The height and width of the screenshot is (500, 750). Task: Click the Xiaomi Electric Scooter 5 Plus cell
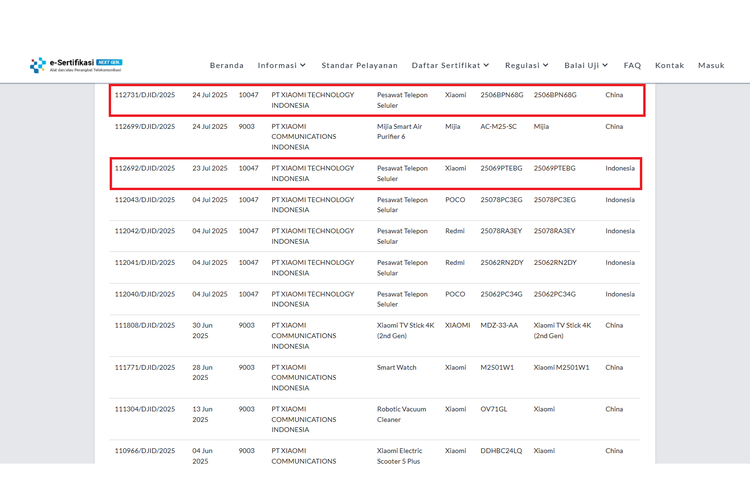click(x=399, y=456)
